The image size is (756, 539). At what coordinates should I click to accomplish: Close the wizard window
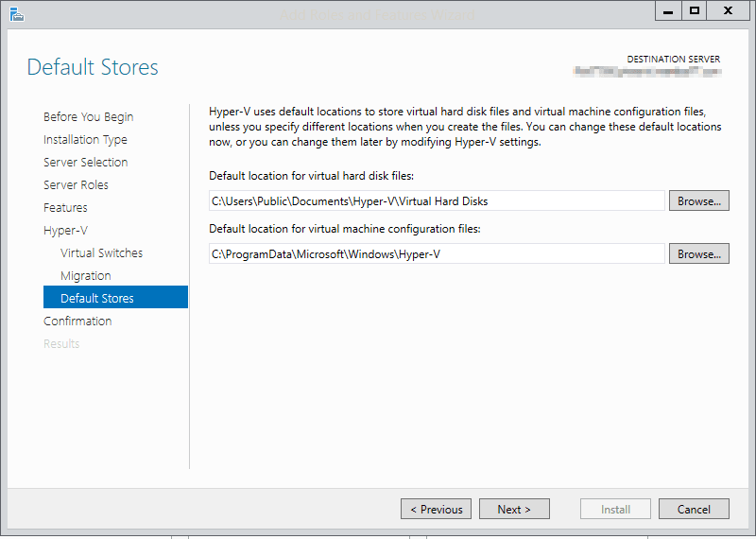pos(728,10)
